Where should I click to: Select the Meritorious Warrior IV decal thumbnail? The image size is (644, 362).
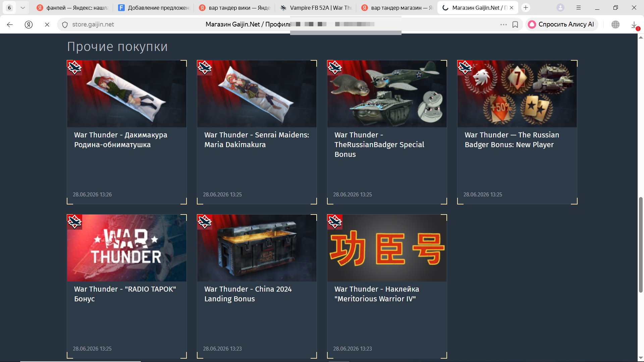coord(387,248)
